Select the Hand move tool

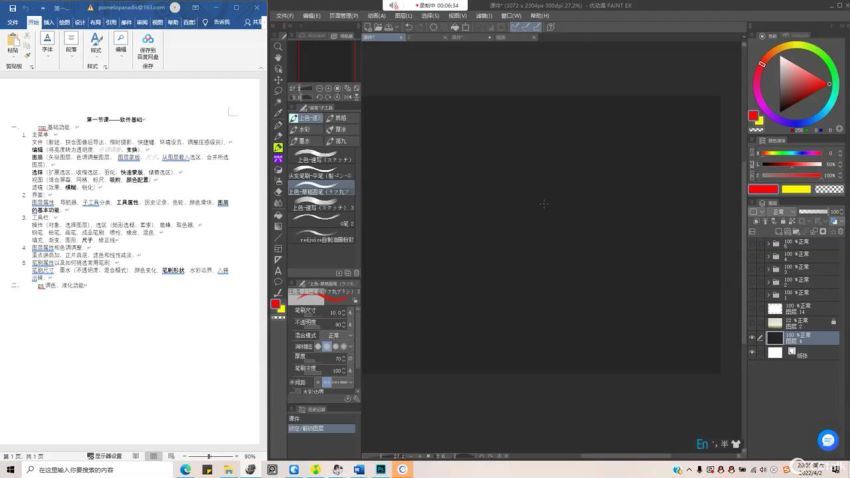coord(278,57)
